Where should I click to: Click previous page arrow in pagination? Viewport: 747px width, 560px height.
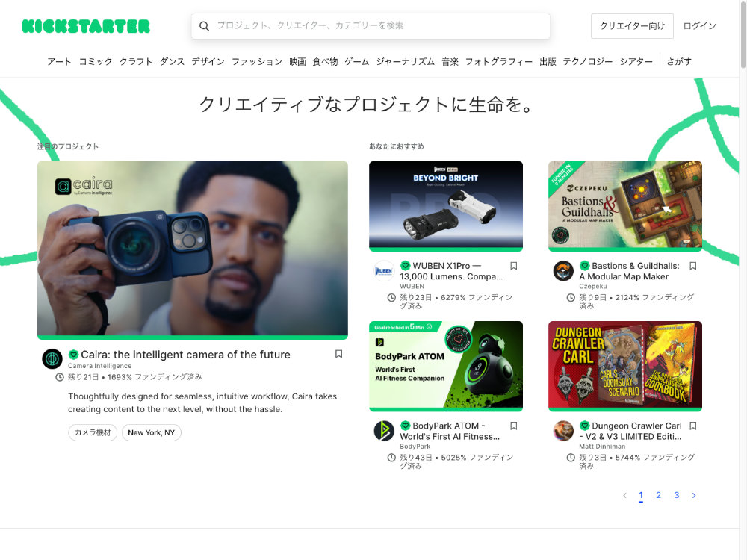[x=624, y=495]
